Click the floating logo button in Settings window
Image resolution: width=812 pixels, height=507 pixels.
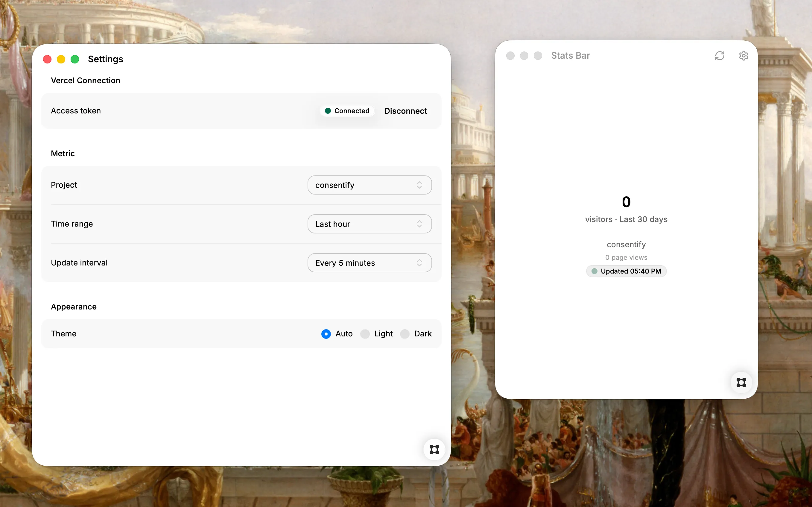(x=434, y=449)
